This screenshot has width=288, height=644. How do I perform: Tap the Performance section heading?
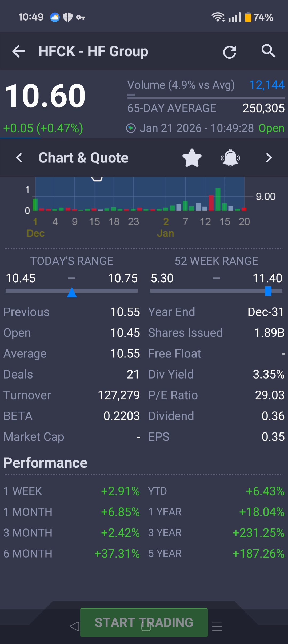(45, 463)
